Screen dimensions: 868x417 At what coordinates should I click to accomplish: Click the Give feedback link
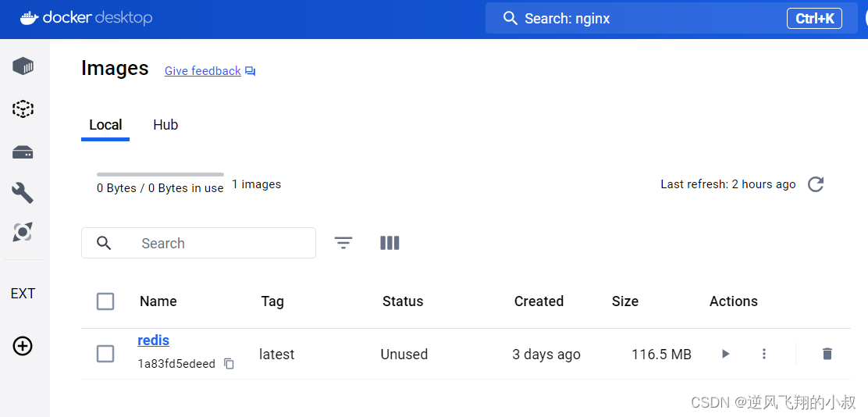coord(203,71)
